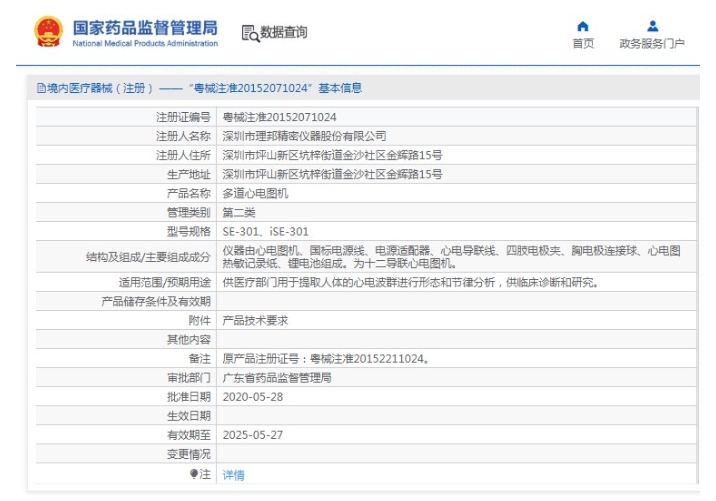The image size is (716, 501).
Task: Click management category value 第二类
Action: 239,212
